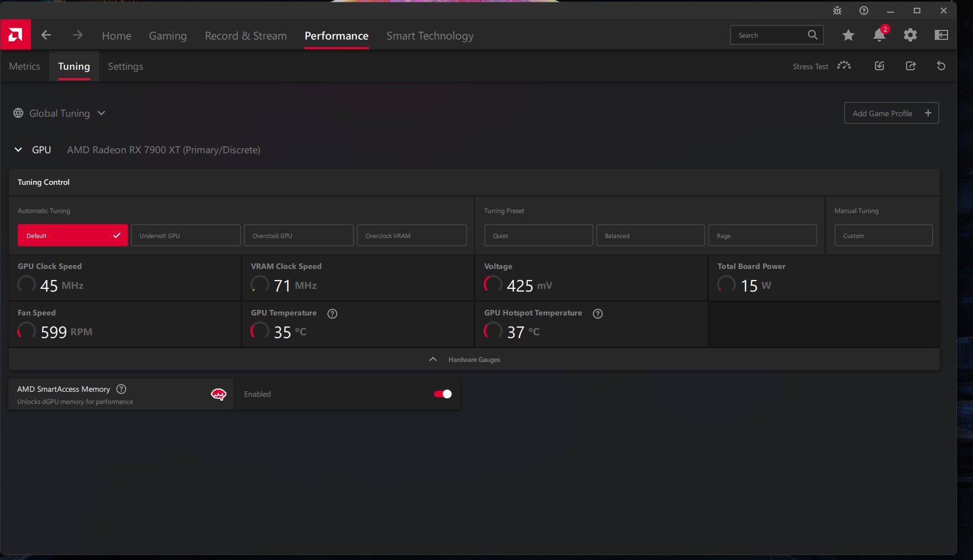Open settings gear icon
Screen dimensions: 973x560
coord(910,35)
